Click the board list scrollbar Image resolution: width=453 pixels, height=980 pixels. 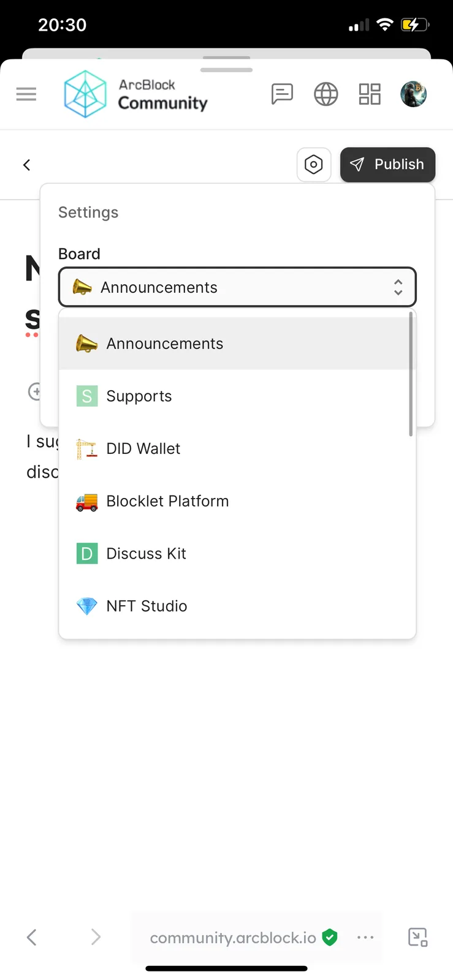pyautogui.click(x=411, y=374)
